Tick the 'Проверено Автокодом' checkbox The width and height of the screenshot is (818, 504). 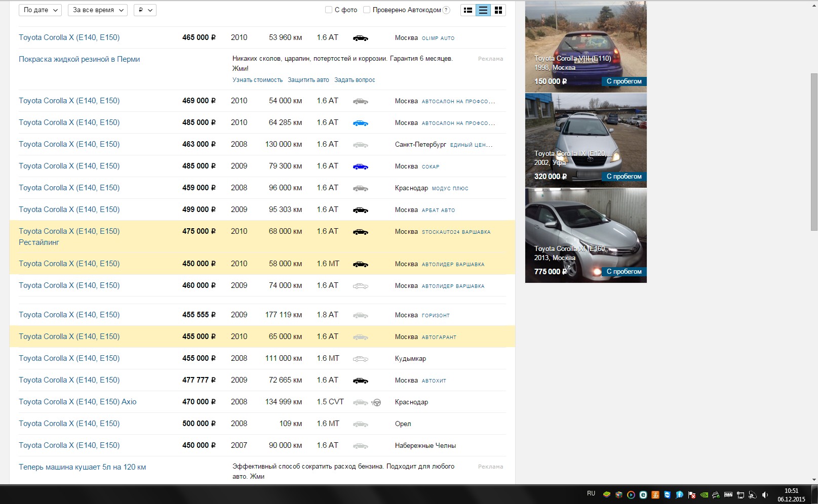point(367,10)
